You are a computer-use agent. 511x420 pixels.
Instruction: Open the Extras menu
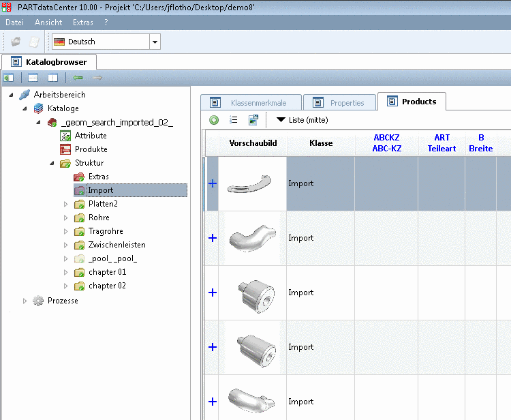(82, 22)
